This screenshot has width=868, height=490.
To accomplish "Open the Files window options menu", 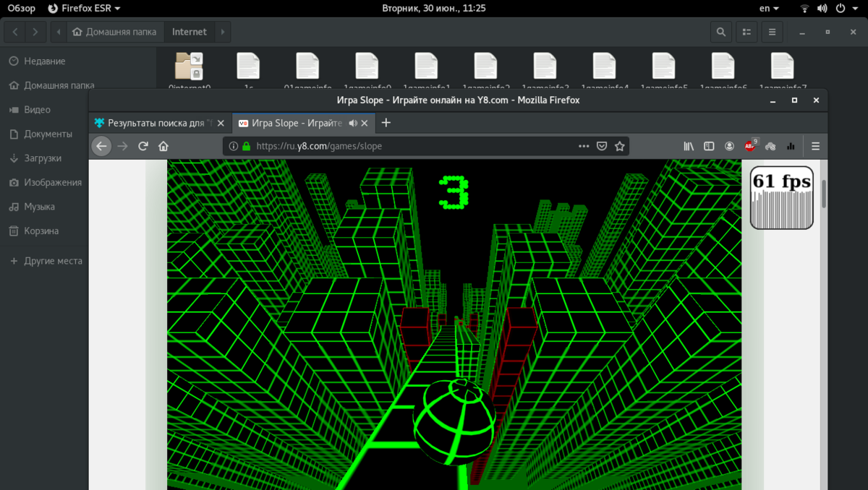I will click(x=772, y=32).
